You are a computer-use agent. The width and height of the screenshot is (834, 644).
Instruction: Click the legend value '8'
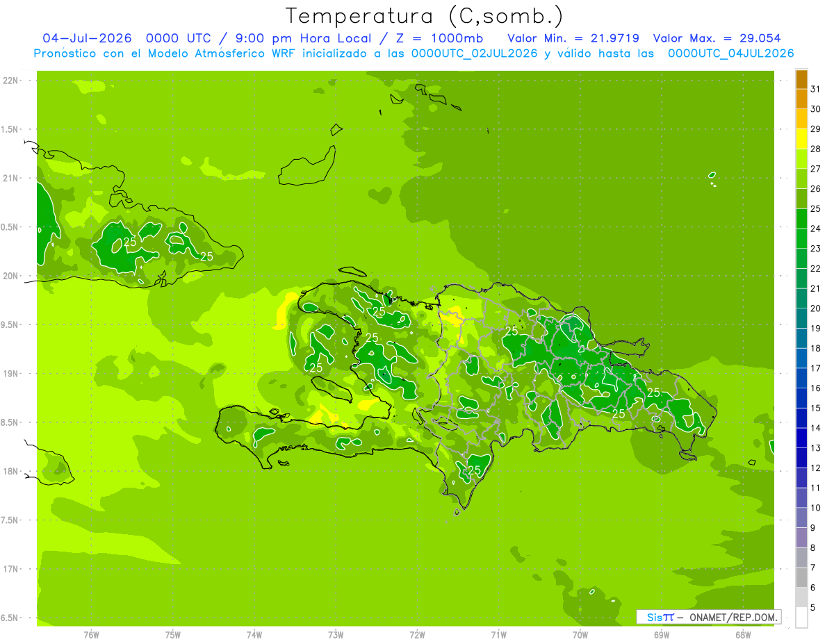(x=813, y=548)
